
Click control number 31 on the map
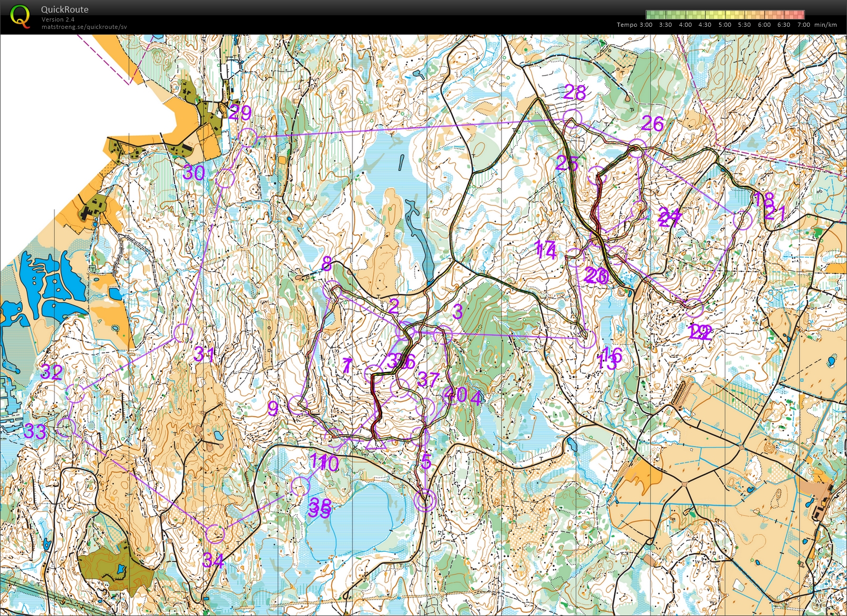204,354
